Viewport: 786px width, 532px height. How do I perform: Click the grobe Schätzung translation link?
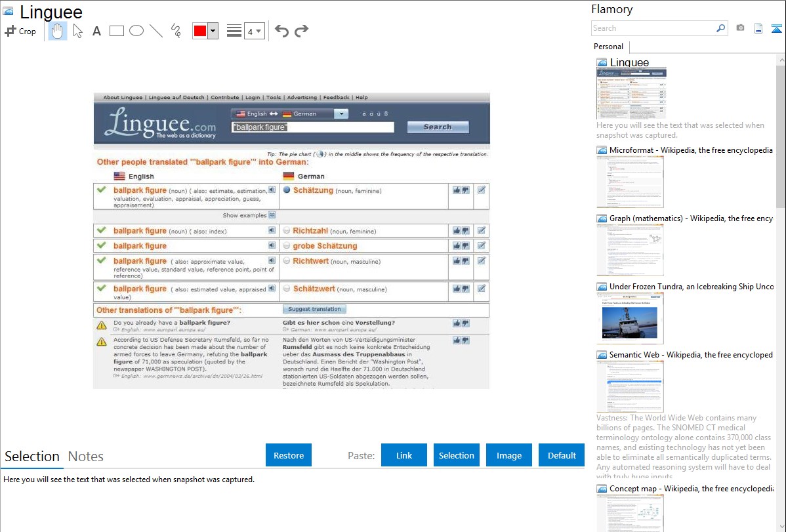[x=325, y=246]
